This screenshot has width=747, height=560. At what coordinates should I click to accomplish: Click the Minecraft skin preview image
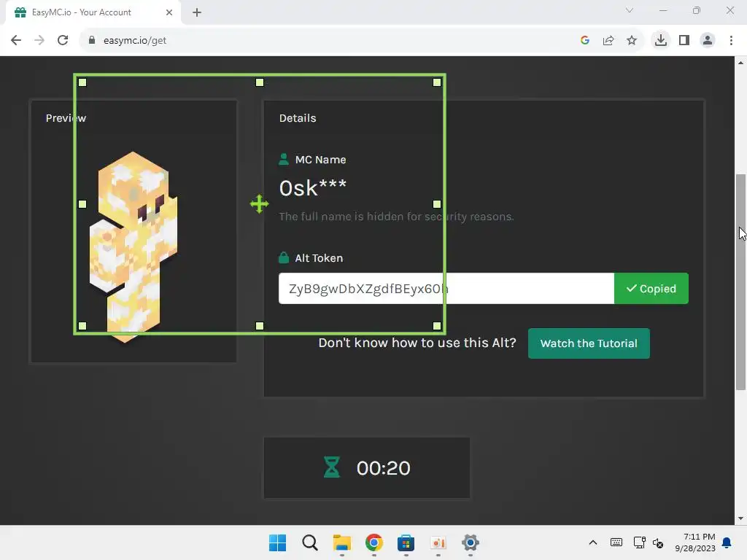click(133, 246)
